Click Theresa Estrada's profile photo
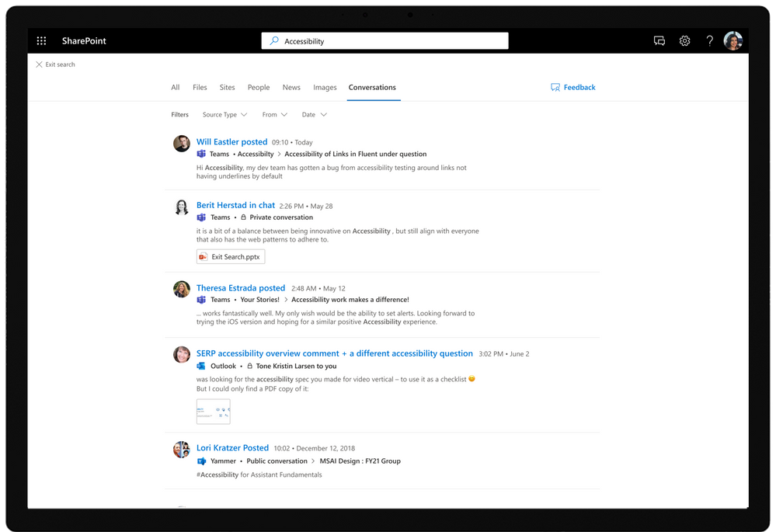 point(182,290)
